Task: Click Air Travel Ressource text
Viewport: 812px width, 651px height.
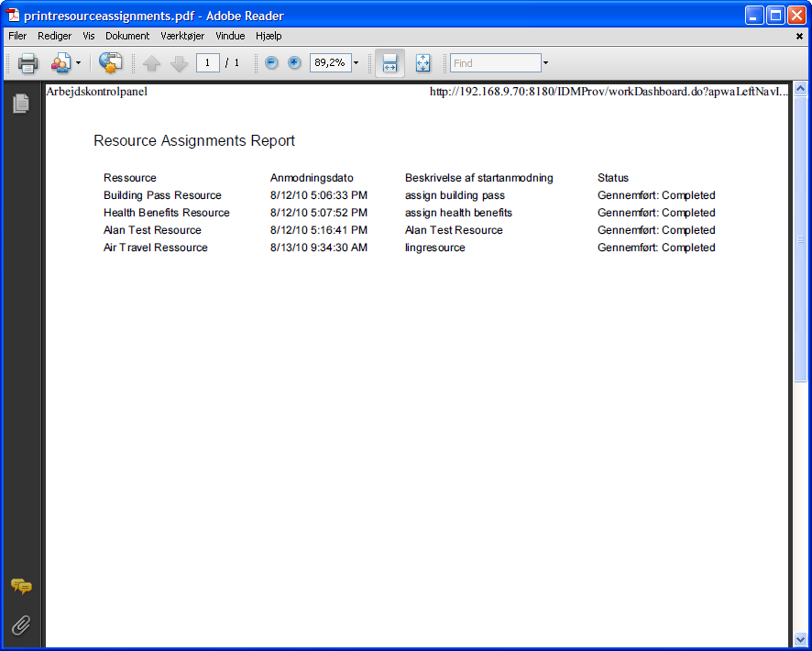Action: pos(156,248)
